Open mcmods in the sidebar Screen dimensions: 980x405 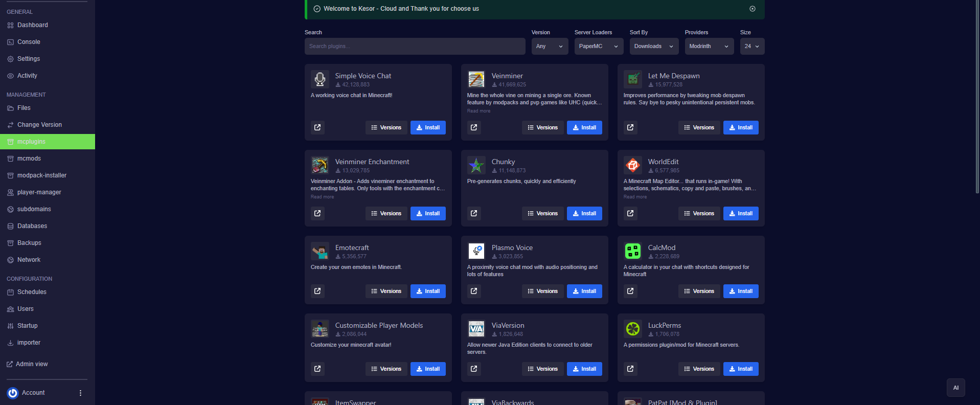click(x=48, y=159)
